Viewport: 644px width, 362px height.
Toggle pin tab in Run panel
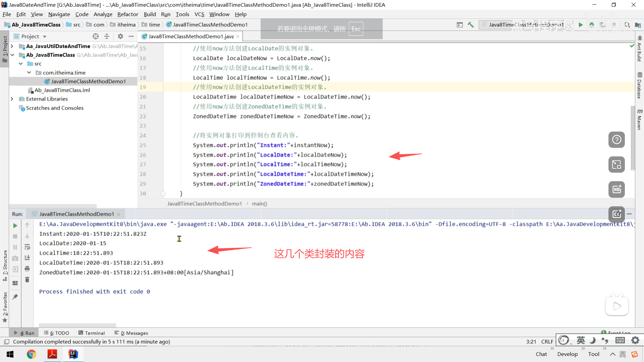(15, 297)
